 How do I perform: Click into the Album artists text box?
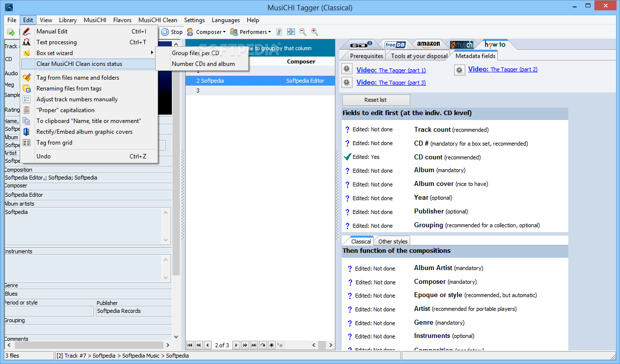tap(83, 226)
